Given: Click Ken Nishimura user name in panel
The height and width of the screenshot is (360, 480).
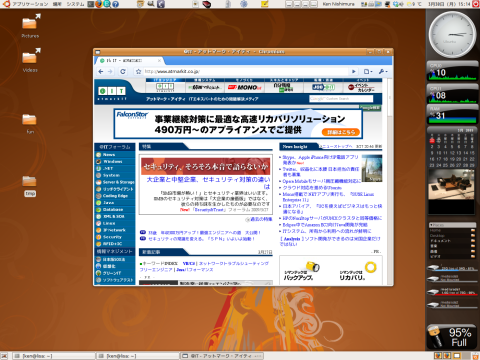Looking at the screenshot, I should pyautogui.click(x=339, y=4).
